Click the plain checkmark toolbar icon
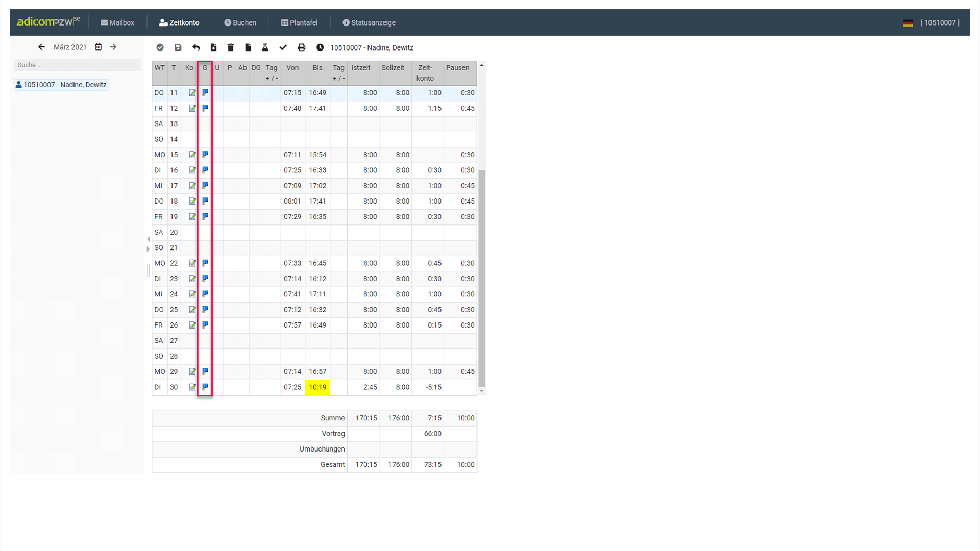 (283, 47)
